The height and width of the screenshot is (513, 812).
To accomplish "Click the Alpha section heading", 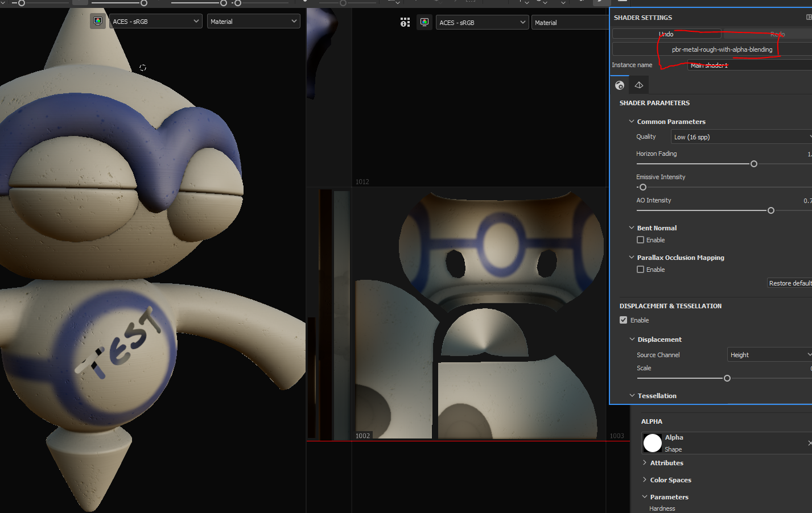I will 652,421.
